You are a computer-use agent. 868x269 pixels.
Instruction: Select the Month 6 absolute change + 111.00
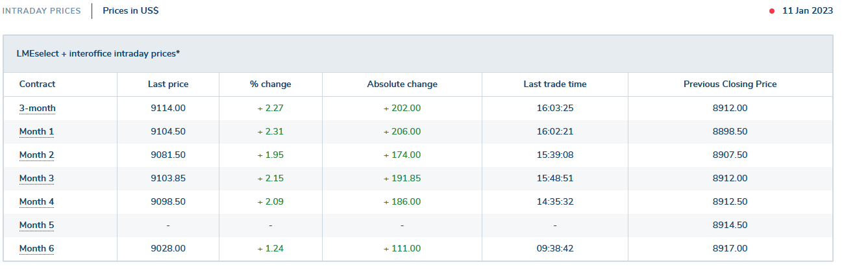click(x=402, y=248)
